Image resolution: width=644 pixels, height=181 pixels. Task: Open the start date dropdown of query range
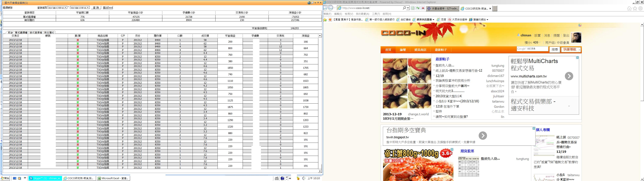pyautogui.click(x=66, y=8)
